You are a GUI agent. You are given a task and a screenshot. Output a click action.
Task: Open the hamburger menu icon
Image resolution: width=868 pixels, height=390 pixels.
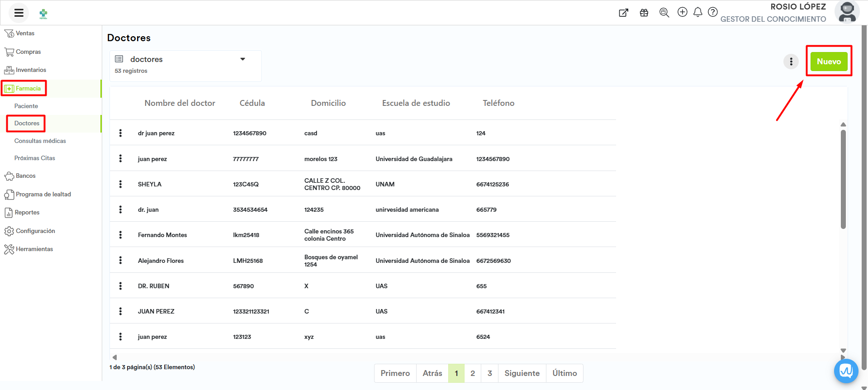19,13
